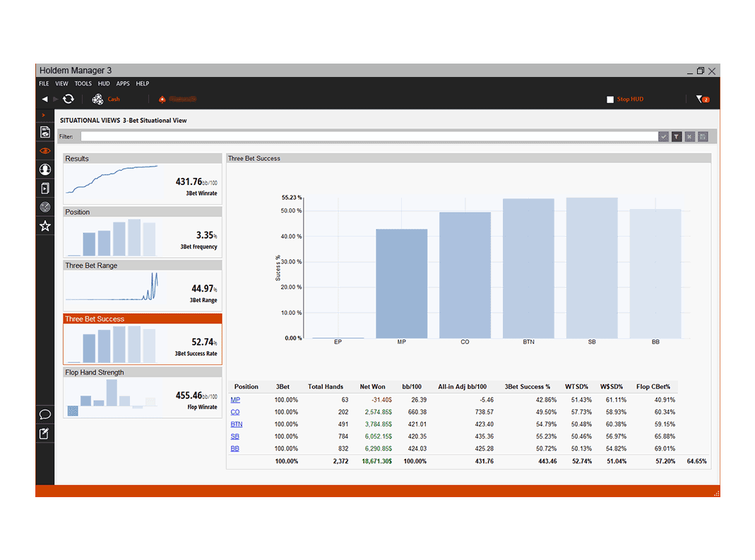Click the back navigation arrow
This screenshot has height=560, width=755.
point(45,100)
